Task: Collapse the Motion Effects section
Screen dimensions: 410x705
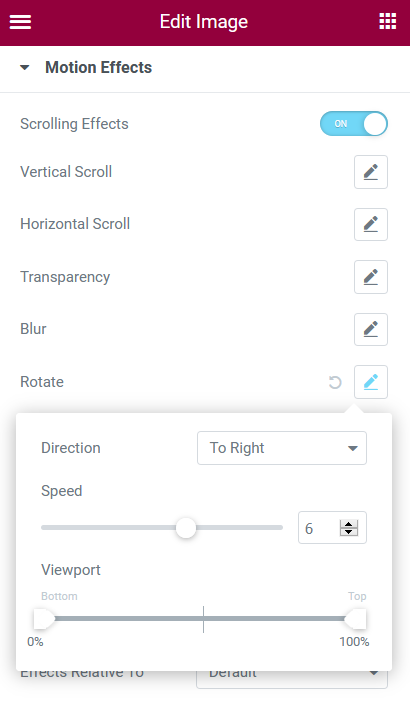Action: click(25, 68)
